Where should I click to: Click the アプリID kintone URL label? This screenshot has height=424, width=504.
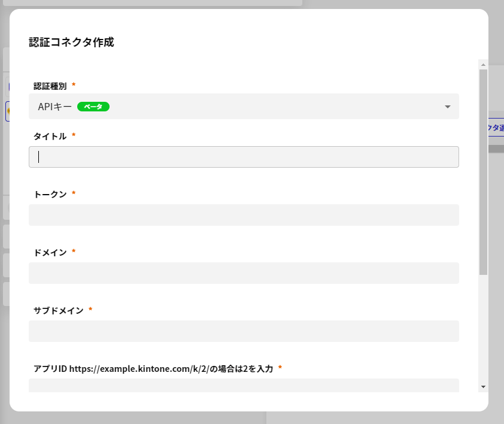click(x=153, y=368)
